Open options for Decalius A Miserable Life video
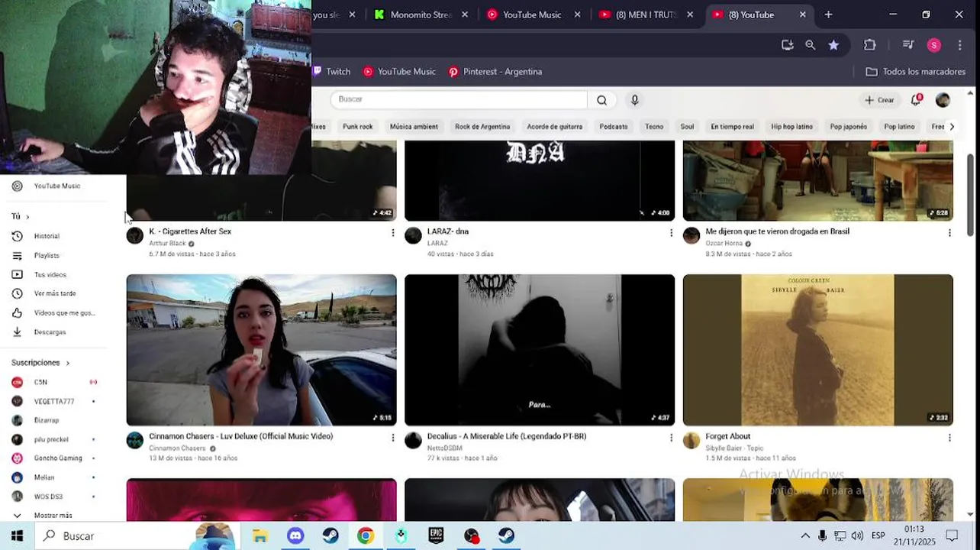Screen dimensions: 980x550 click(x=672, y=438)
